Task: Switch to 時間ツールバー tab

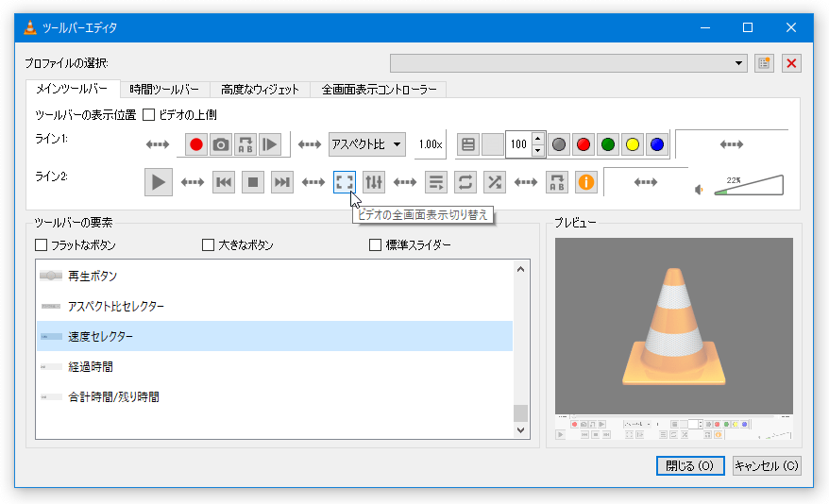Action: click(164, 90)
